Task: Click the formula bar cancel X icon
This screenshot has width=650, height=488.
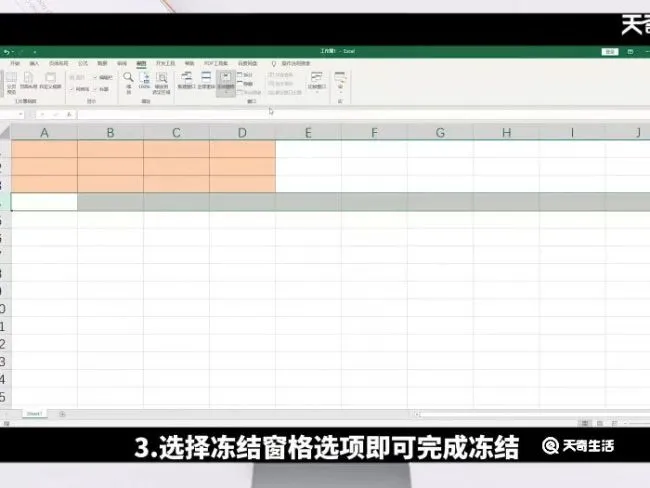Action: pos(42,114)
